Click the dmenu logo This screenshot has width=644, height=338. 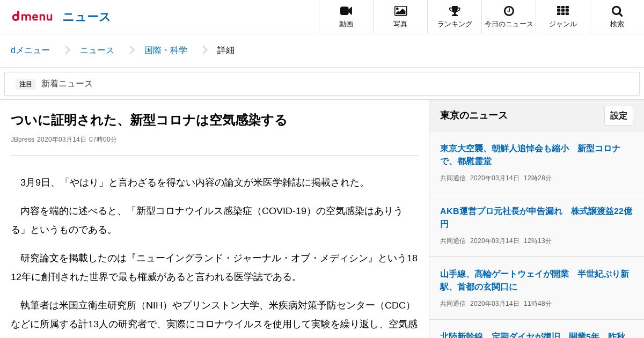(x=32, y=17)
